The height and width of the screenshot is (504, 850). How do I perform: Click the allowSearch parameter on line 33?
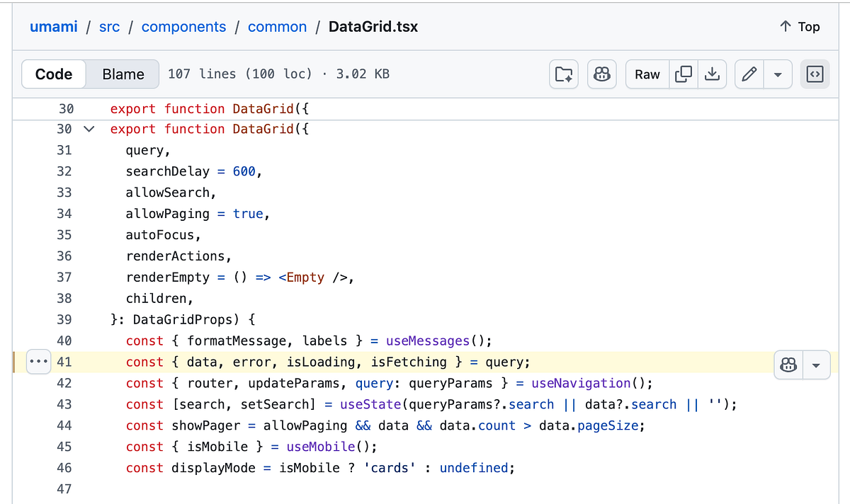(168, 193)
